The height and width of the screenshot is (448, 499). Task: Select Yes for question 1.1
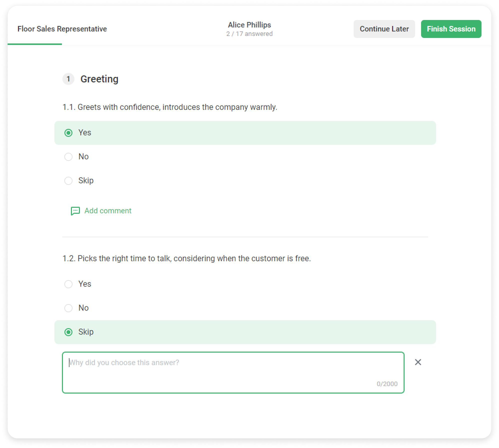coord(245,133)
